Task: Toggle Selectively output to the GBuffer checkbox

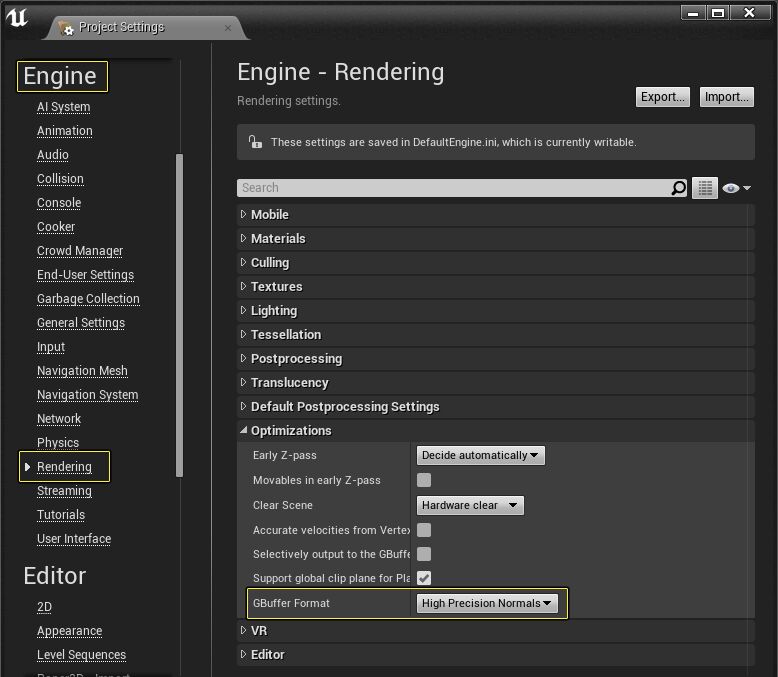Action: [x=424, y=554]
